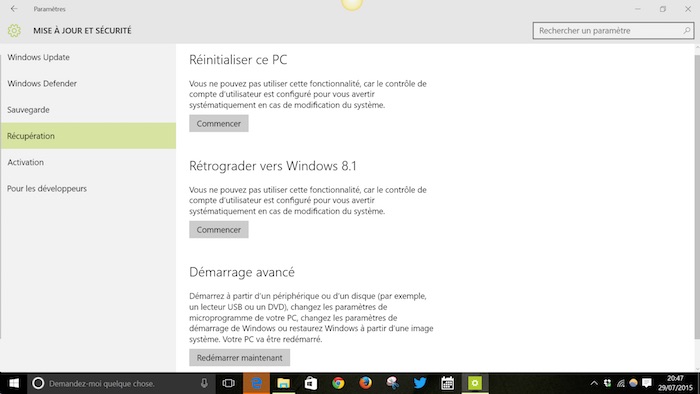Open the Activation section

[x=25, y=162]
